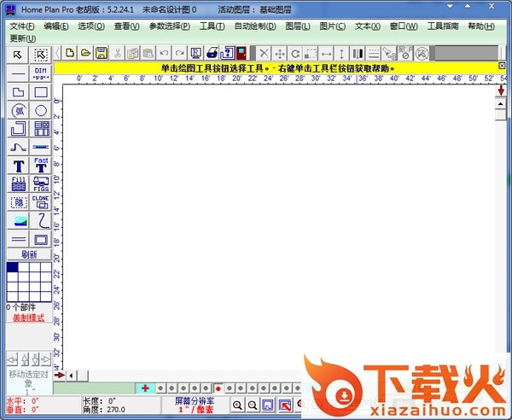This screenshot has width=512, height=420.
Task: Close the yellow hint bar
Action: (502, 66)
